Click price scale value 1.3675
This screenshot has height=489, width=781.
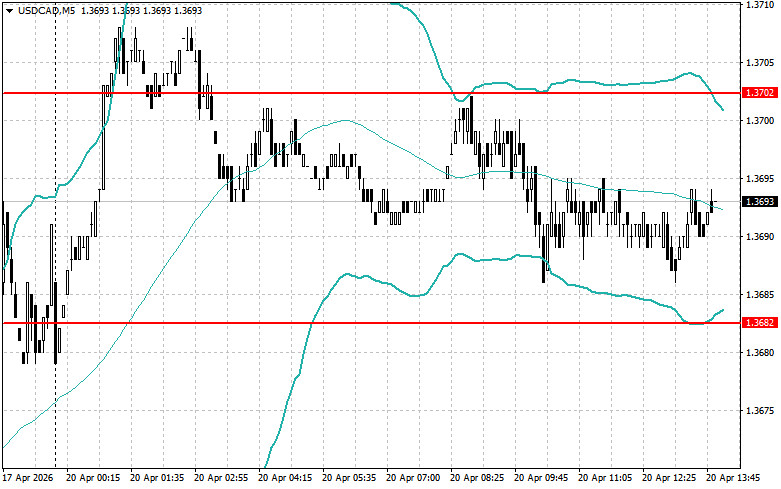coord(760,411)
